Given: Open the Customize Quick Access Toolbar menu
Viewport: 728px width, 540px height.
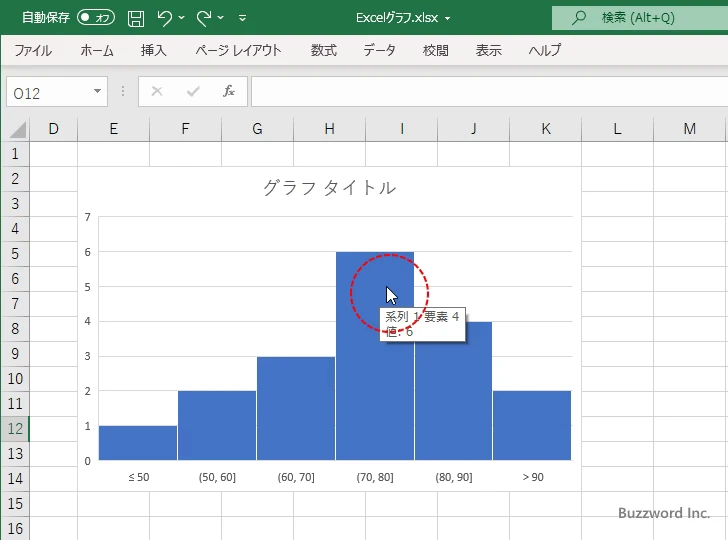Looking at the screenshot, I should pyautogui.click(x=242, y=19).
